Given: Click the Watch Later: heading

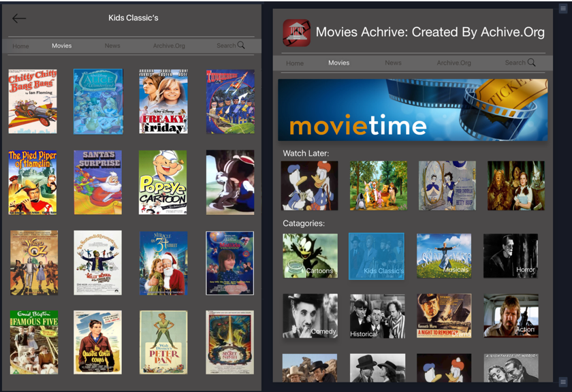Looking at the screenshot, I should [x=306, y=153].
